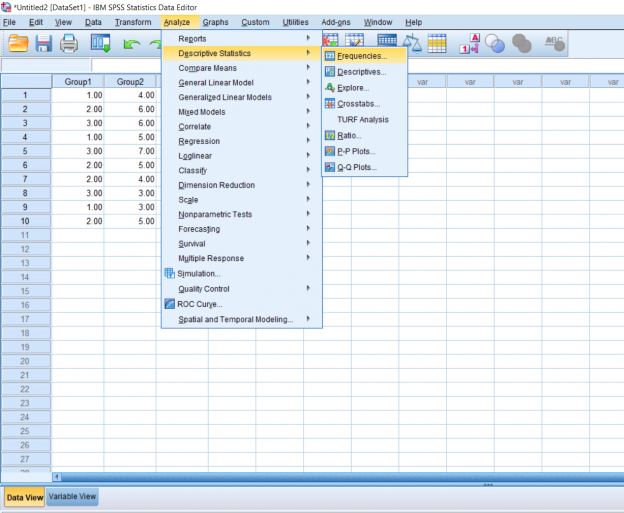Select the Group1 column header
Screen dimensions: 624x513
pos(78,82)
